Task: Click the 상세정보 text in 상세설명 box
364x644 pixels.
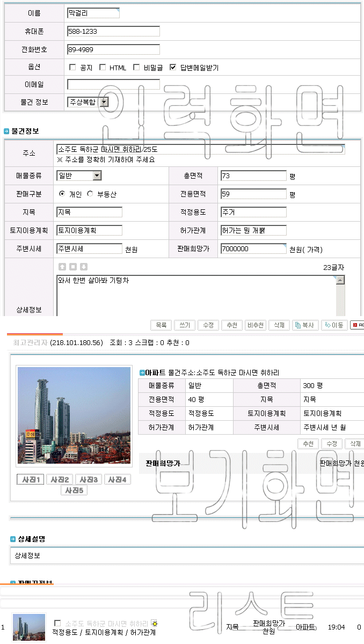Action: pos(27,555)
